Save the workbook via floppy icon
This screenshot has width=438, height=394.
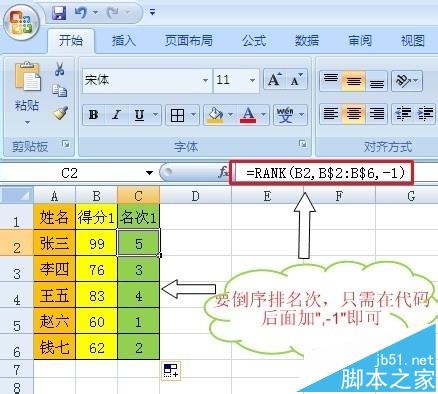pyautogui.click(x=59, y=13)
